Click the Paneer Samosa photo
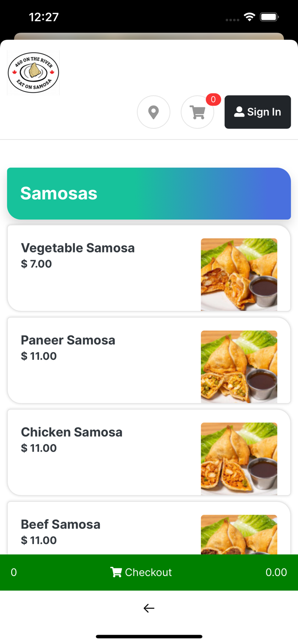 tap(239, 366)
